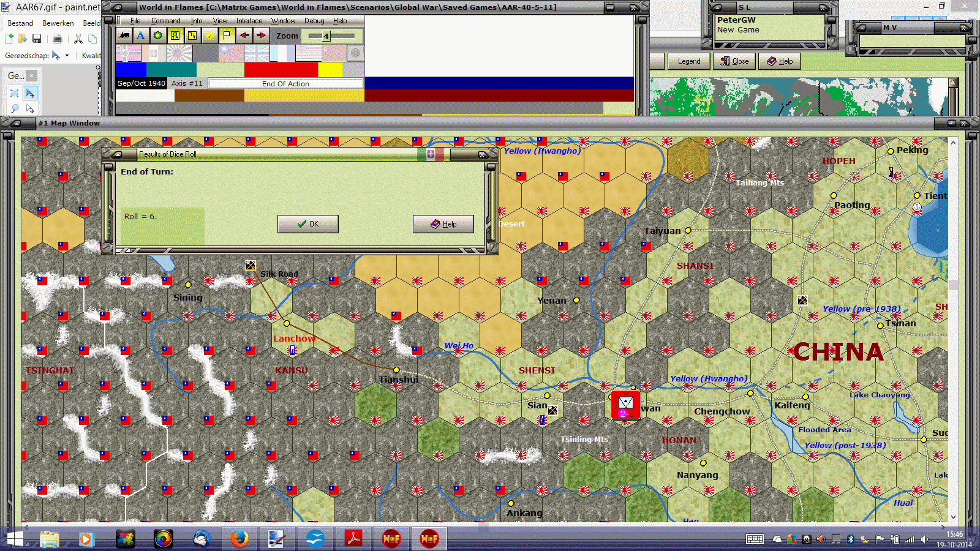This screenshot has width=980, height=551.
Task: Open the Bewerken menu in paint.net
Action: [x=58, y=23]
